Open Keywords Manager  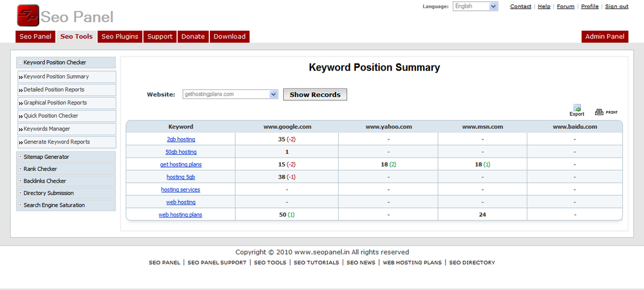[66, 129]
